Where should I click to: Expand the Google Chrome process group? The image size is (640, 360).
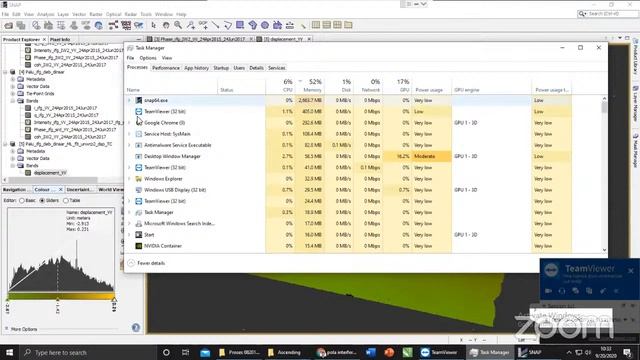tap(129, 122)
